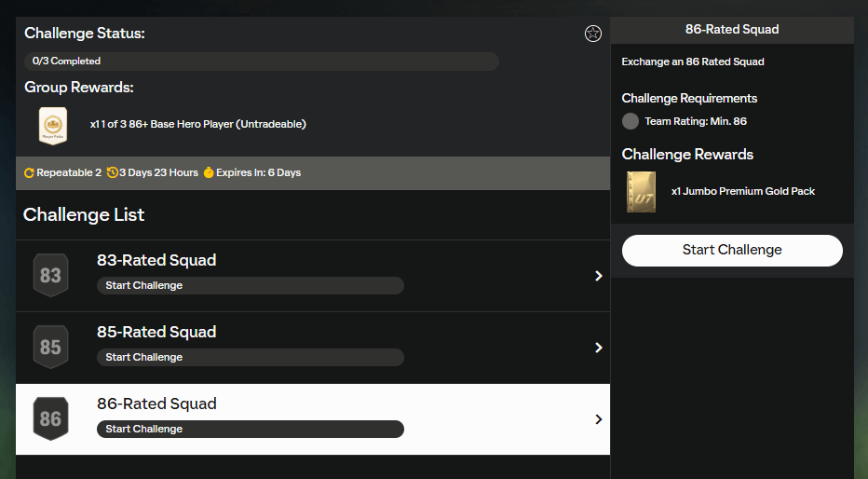868x479 pixels.
Task: Select the 85-Rated Squad challenge title
Action: (156, 332)
